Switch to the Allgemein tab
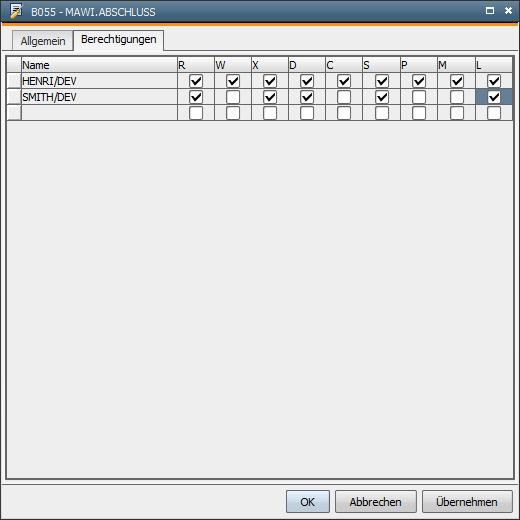Screen dimensions: 520x520 click(x=43, y=41)
